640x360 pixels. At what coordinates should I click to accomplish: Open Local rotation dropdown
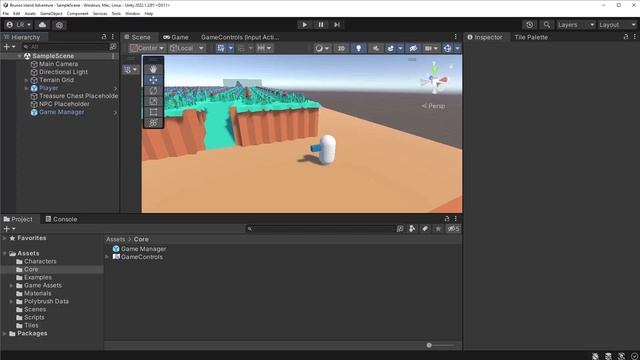[x=187, y=48]
